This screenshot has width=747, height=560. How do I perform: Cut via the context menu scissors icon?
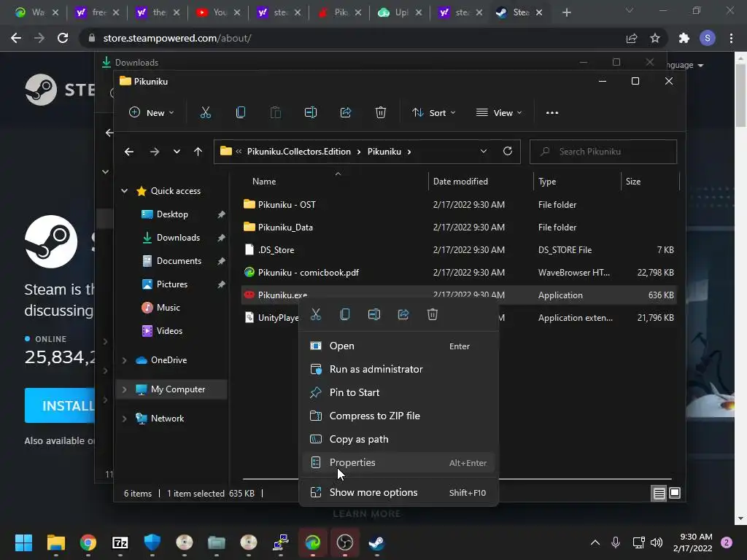point(315,314)
